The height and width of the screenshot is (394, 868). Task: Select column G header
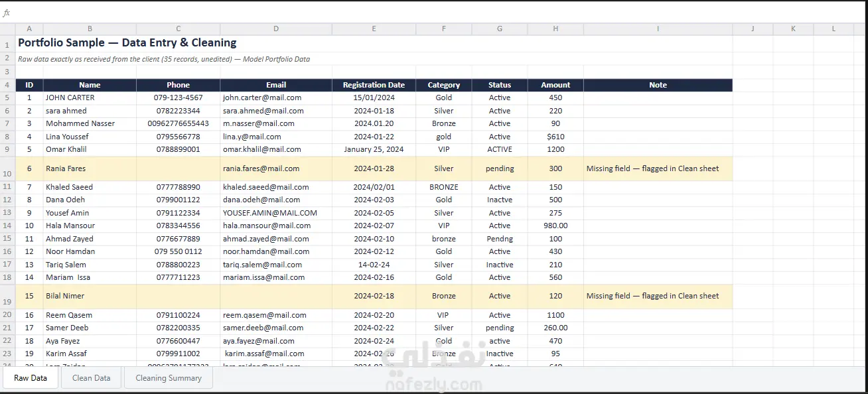[500, 29]
